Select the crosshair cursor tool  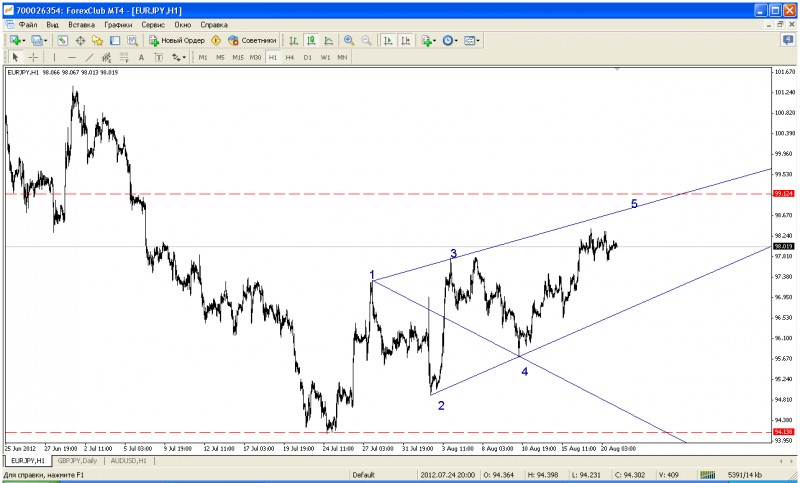click(x=33, y=58)
